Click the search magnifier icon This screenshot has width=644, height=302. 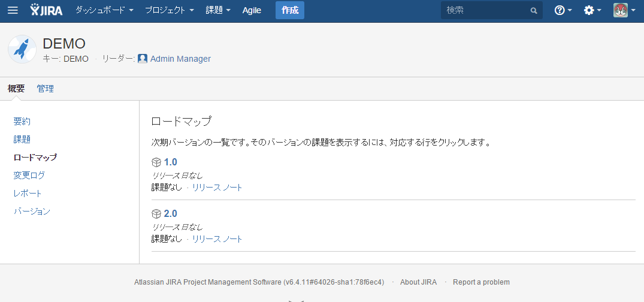(534, 11)
